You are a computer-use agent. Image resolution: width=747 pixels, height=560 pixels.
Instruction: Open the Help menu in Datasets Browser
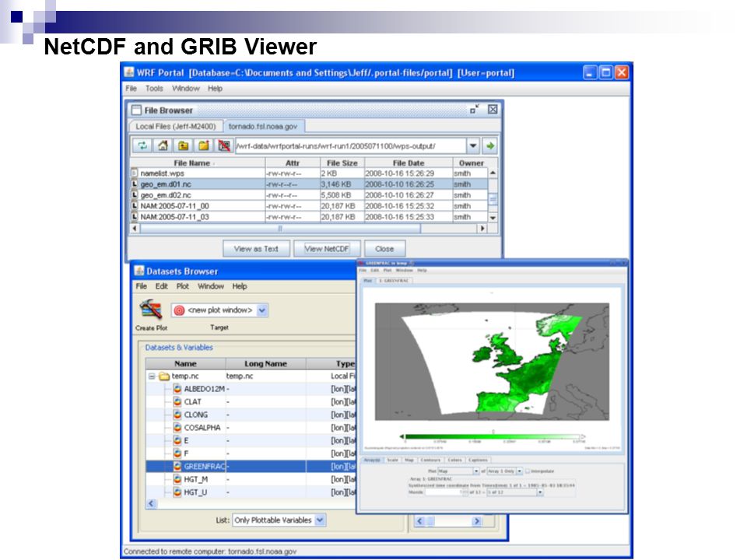(240, 286)
